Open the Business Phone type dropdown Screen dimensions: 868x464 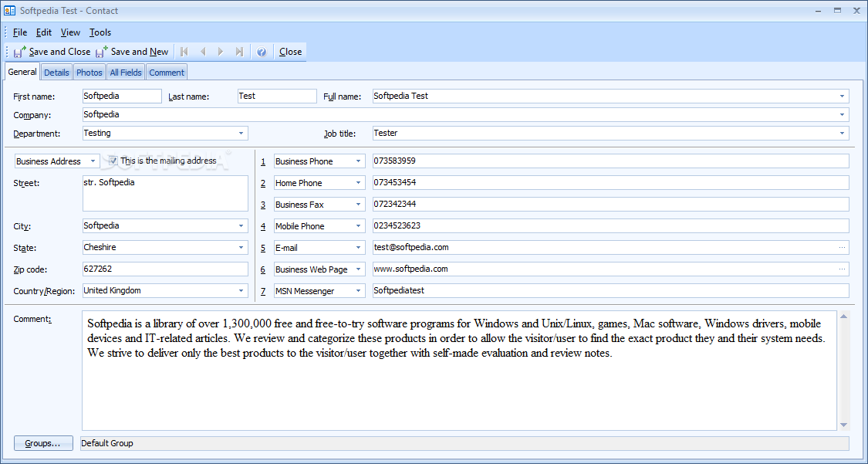pos(358,161)
